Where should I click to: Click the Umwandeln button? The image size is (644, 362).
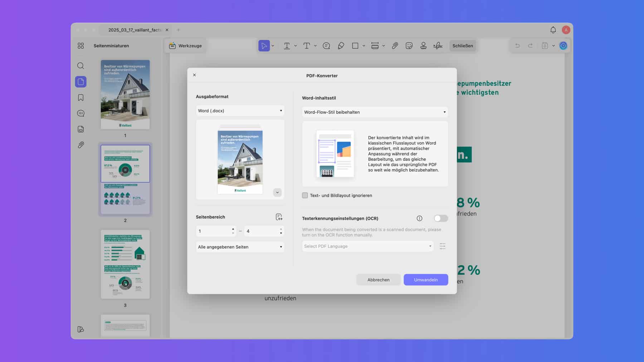426,279
